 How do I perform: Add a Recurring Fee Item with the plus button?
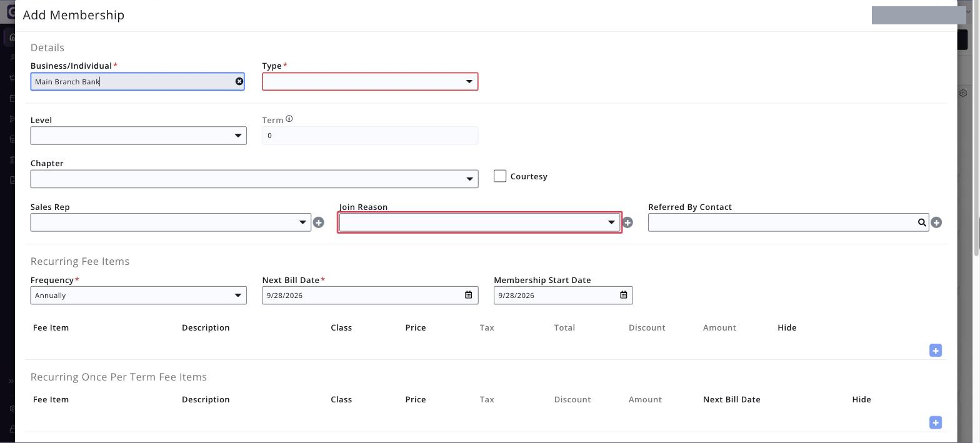[x=936, y=351]
